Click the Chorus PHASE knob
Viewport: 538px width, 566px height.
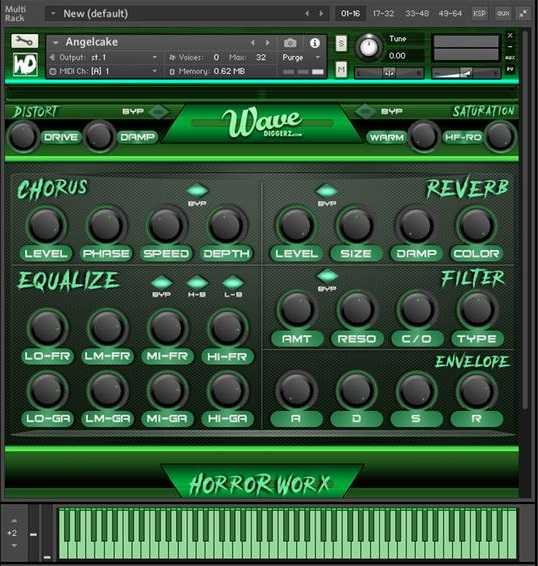click(106, 225)
